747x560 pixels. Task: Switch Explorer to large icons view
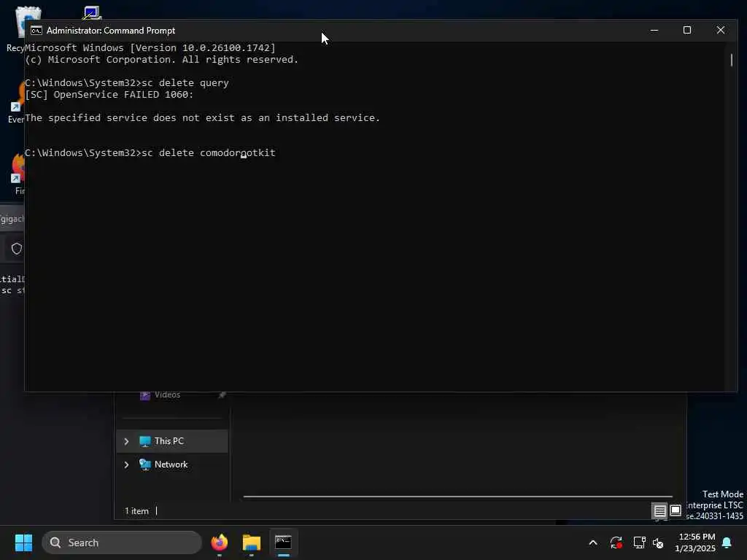coord(676,511)
